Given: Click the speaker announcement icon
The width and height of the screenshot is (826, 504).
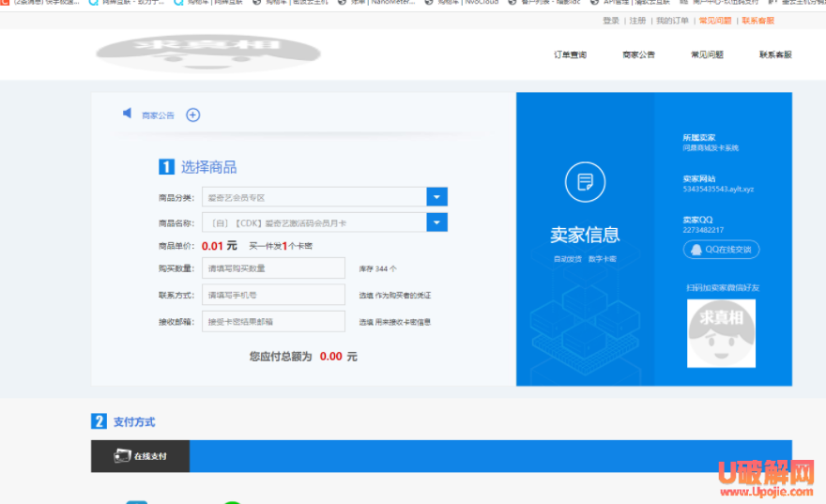Looking at the screenshot, I should tap(127, 114).
